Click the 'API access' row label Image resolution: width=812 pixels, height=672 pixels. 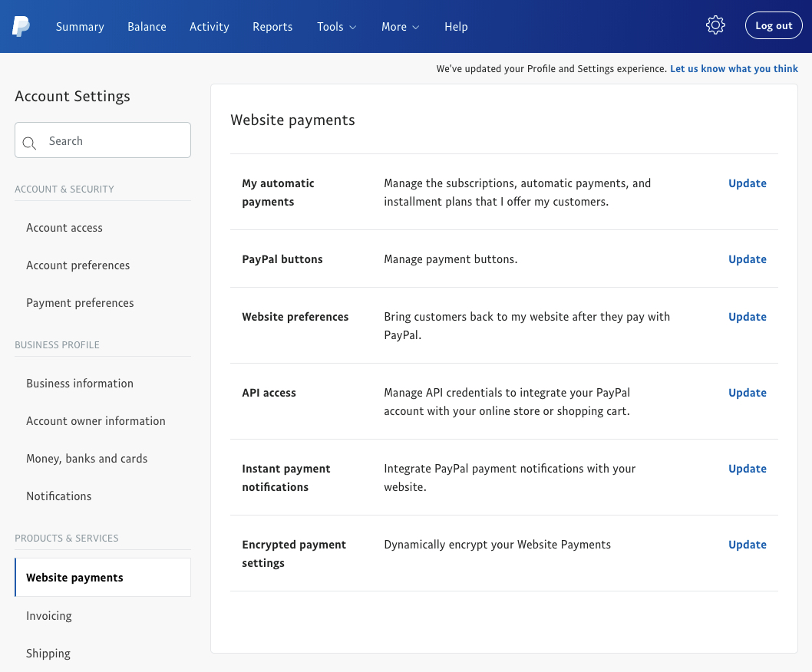(x=269, y=393)
